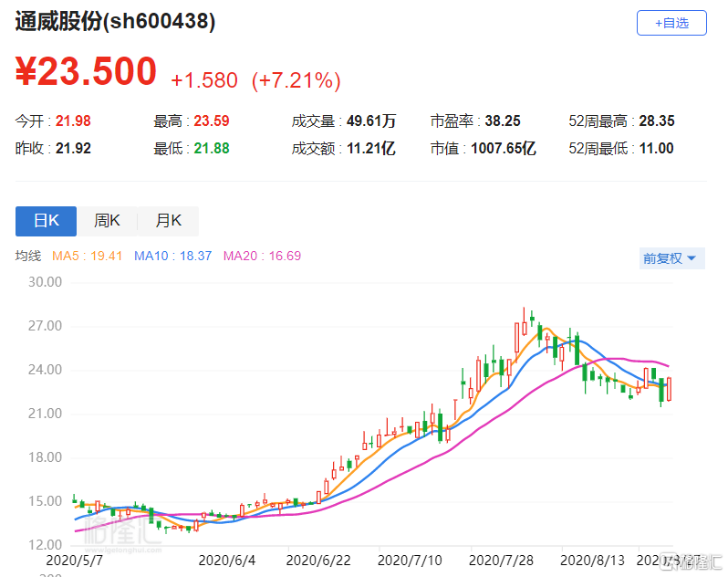Click the 市值 value 1007.65亿

504,148
